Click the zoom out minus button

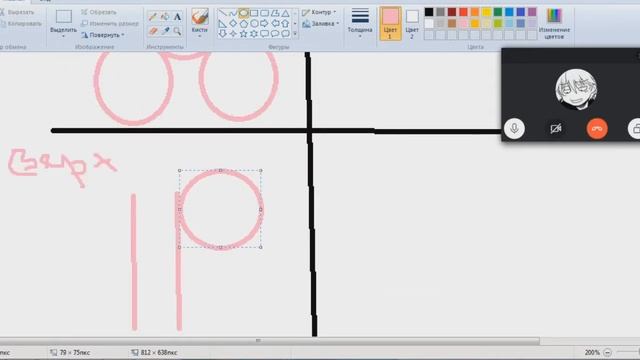pyautogui.click(x=608, y=352)
